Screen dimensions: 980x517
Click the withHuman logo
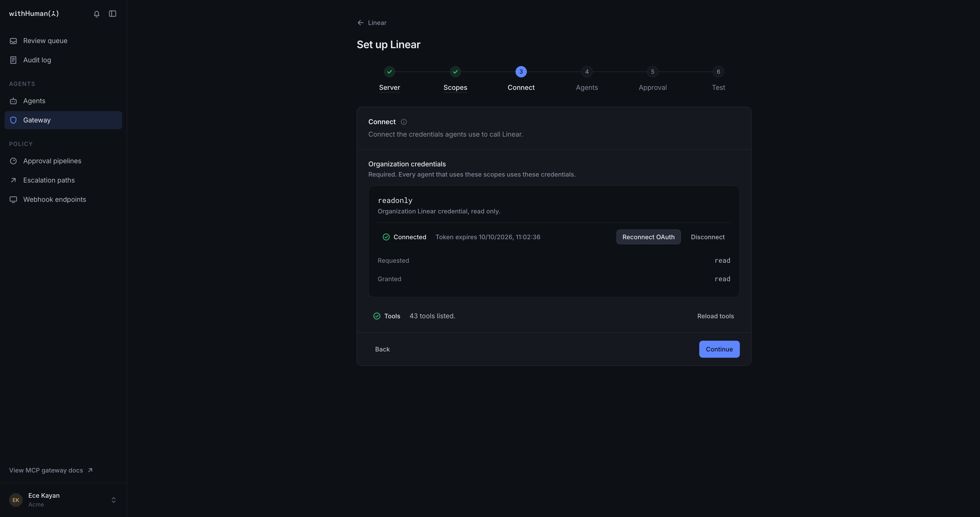pos(34,14)
